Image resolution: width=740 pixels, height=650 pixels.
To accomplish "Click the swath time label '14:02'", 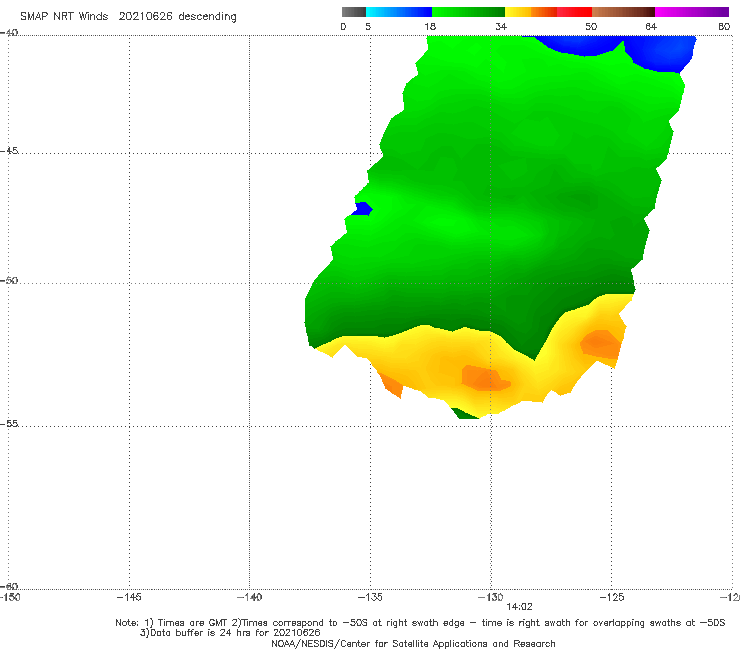I will pos(519,607).
